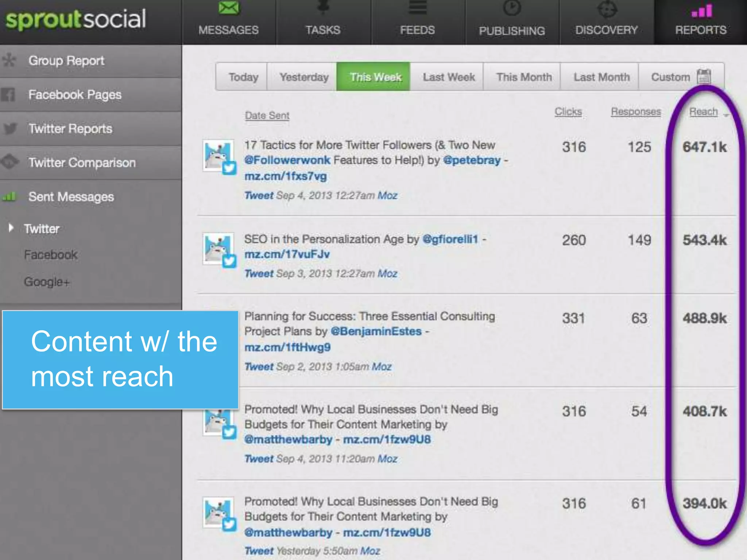Click the Twitter Reports bird icon
This screenshot has width=747, height=560.
[10, 129]
